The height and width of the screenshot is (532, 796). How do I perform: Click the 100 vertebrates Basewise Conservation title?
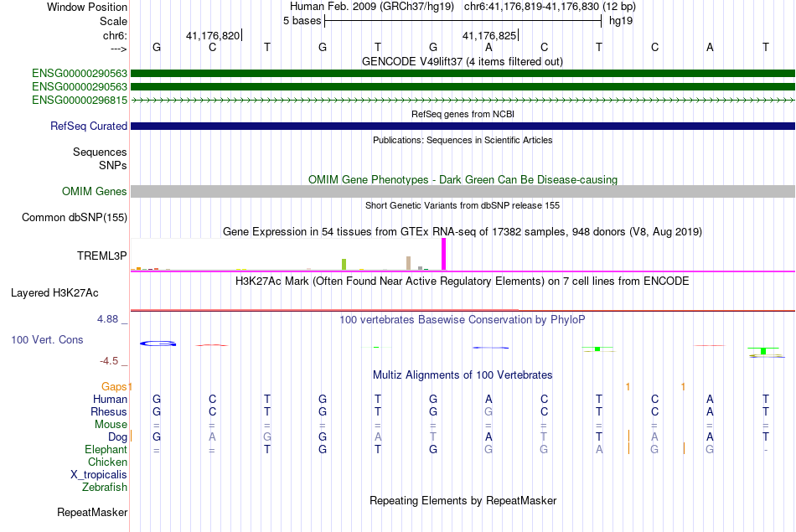[x=462, y=320]
